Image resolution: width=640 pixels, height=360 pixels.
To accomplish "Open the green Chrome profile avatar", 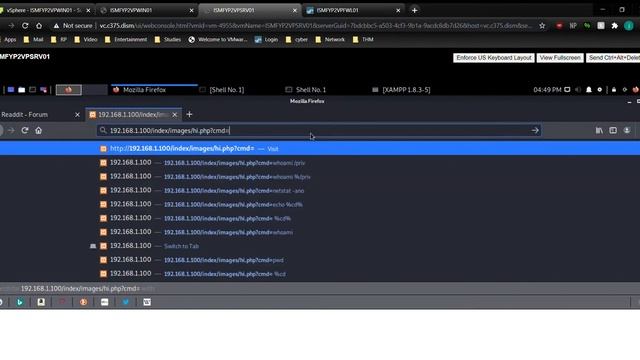I will coord(629,25).
